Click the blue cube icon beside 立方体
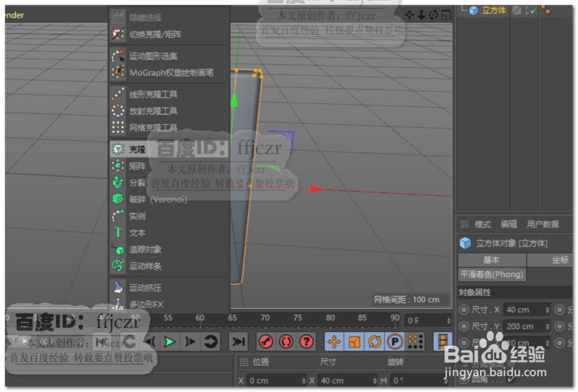This screenshot has width=578, height=392. pos(473,9)
